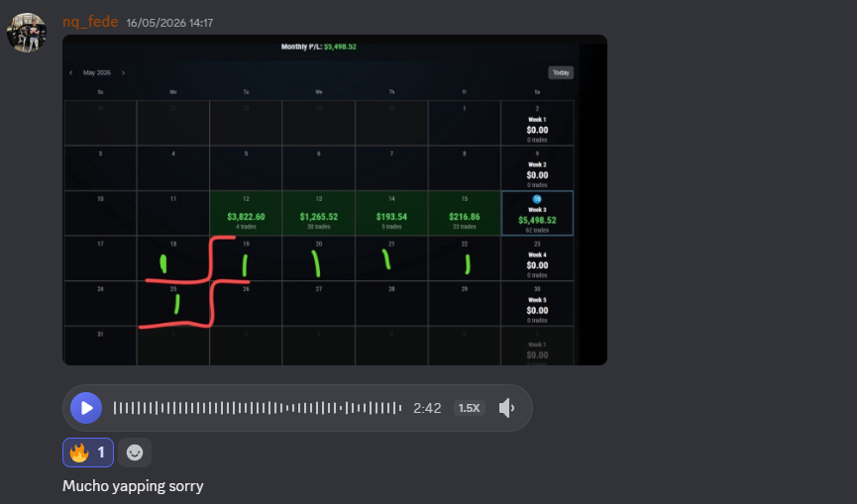The width and height of the screenshot is (857, 504).
Task: Click next month arrow beside May 2026
Action: 123,72
